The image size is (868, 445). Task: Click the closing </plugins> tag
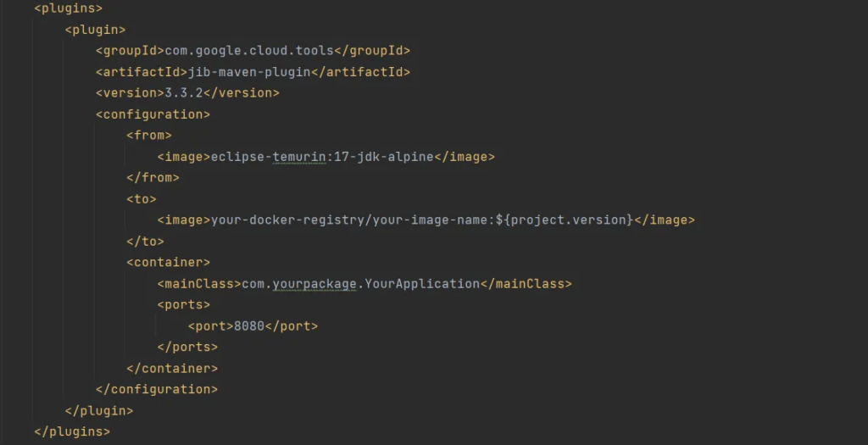(x=72, y=432)
